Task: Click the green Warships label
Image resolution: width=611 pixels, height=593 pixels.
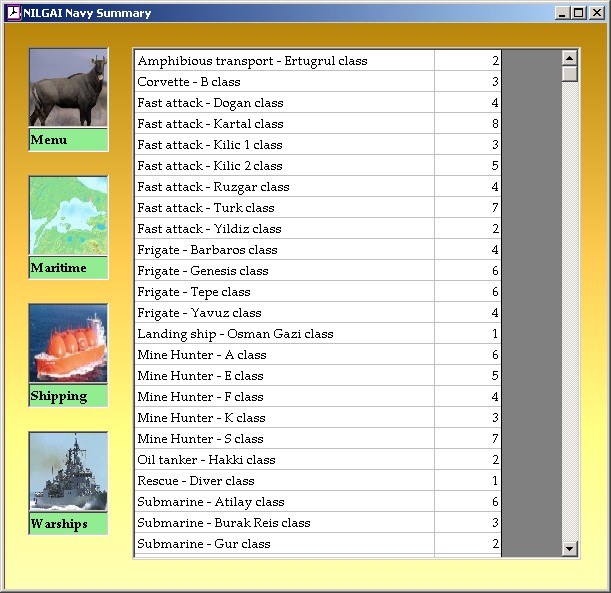Action: (68, 524)
